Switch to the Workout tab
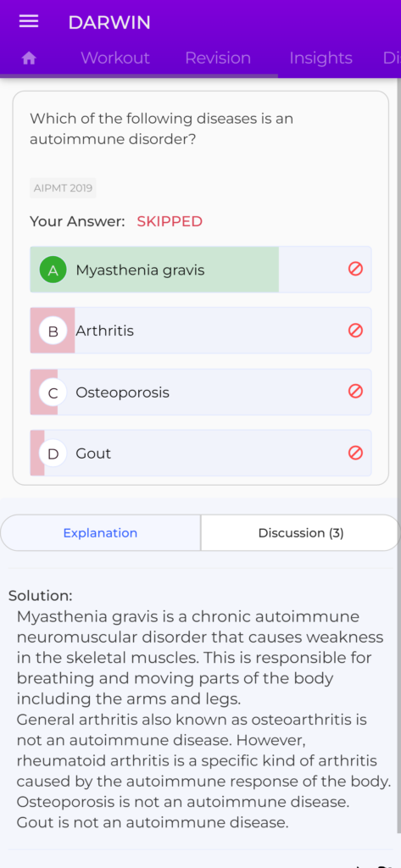The image size is (401, 868). [115, 58]
